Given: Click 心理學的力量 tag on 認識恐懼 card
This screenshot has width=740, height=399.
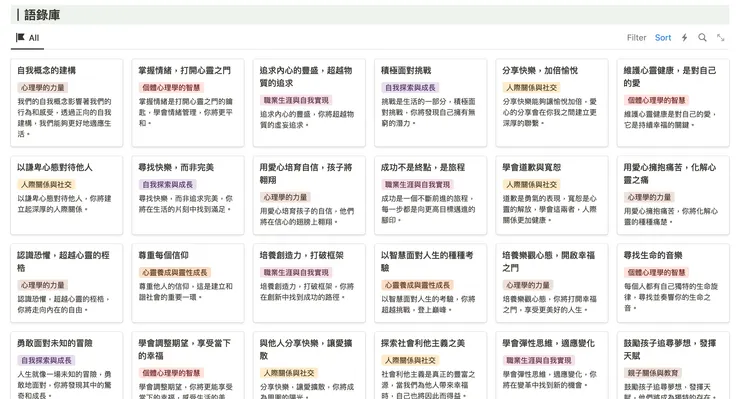Looking at the screenshot, I should pos(42,285).
